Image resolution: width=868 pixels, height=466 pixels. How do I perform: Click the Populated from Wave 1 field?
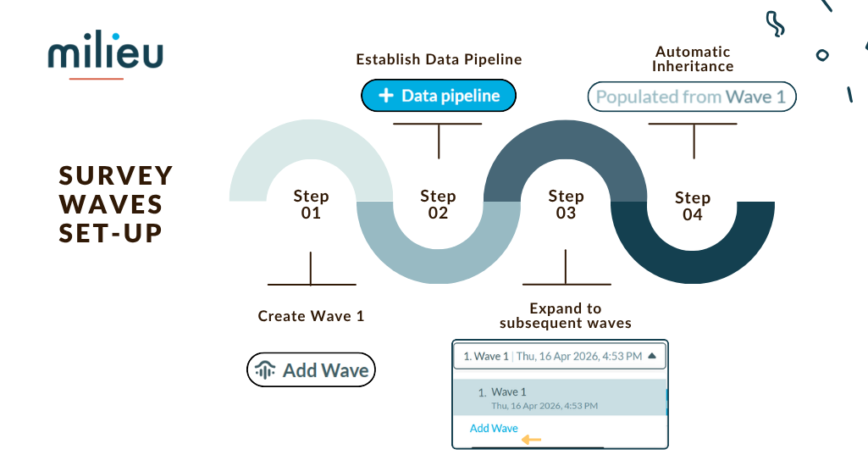(x=691, y=97)
